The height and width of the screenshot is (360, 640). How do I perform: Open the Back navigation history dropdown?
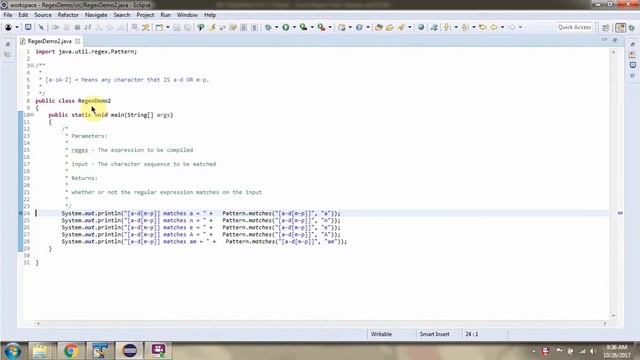502,27
